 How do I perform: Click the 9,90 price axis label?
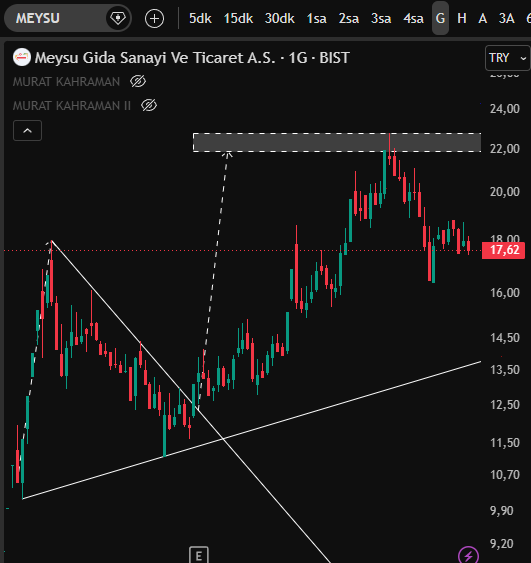pyautogui.click(x=501, y=511)
